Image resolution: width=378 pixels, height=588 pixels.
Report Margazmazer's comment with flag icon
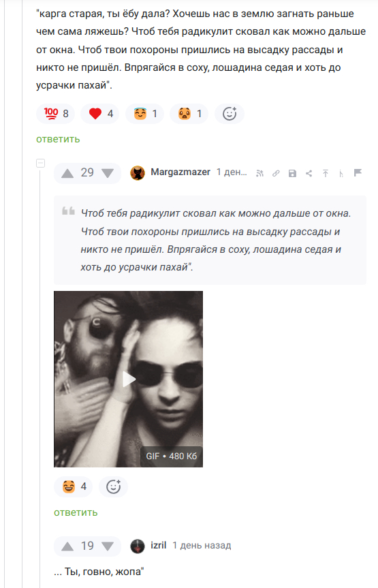tap(358, 172)
